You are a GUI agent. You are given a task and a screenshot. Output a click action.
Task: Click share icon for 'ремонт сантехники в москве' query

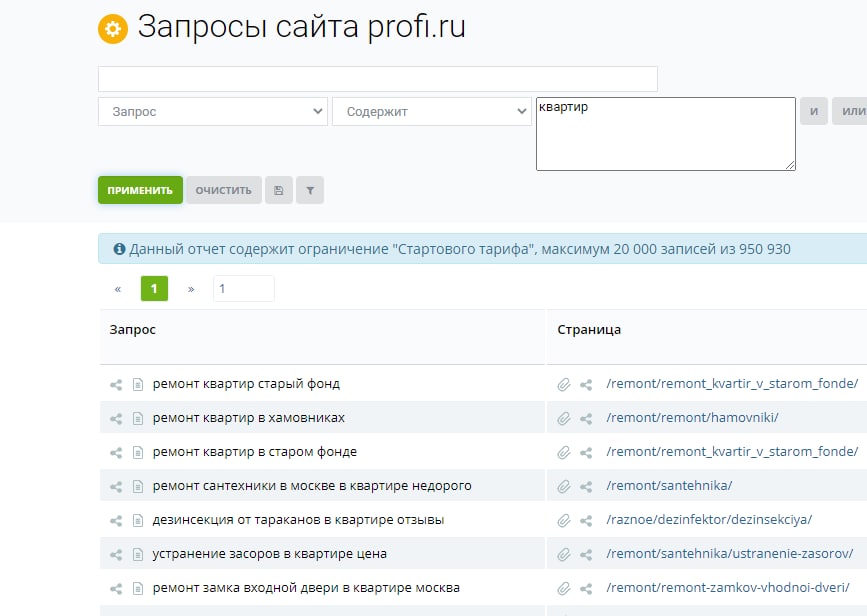[116, 487]
